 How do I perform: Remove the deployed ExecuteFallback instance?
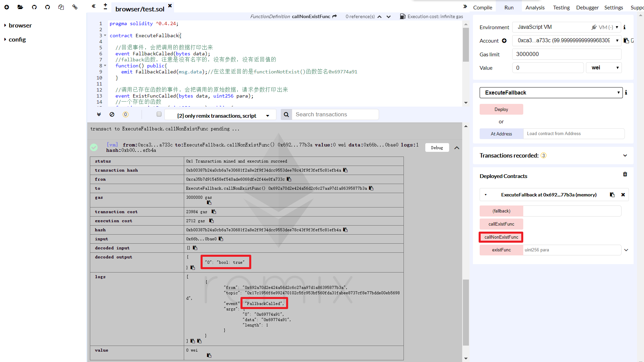[x=623, y=195]
